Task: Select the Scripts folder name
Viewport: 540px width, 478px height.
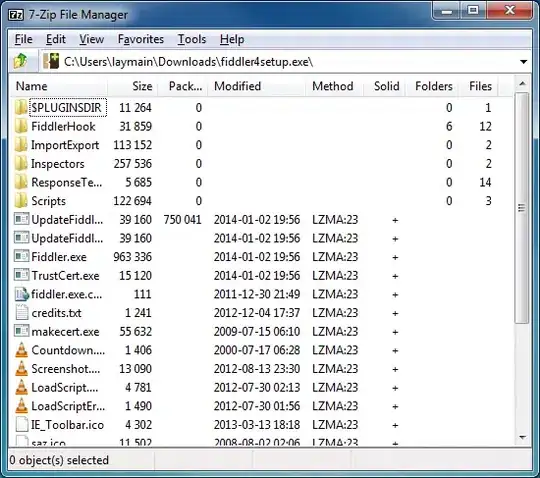Action: point(48,201)
